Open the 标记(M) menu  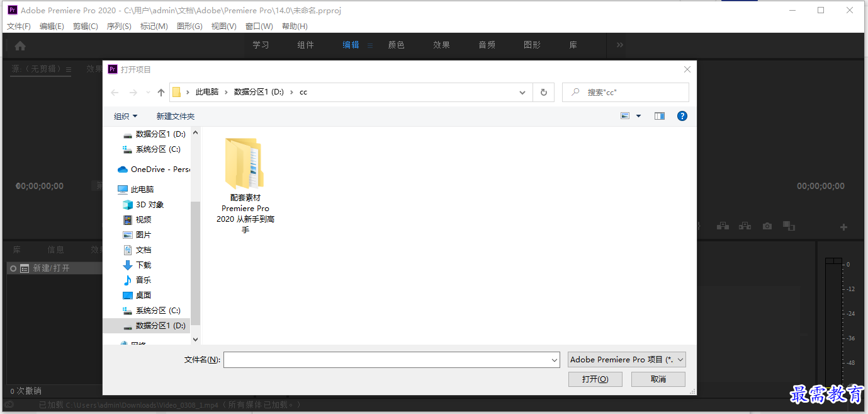[154, 26]
